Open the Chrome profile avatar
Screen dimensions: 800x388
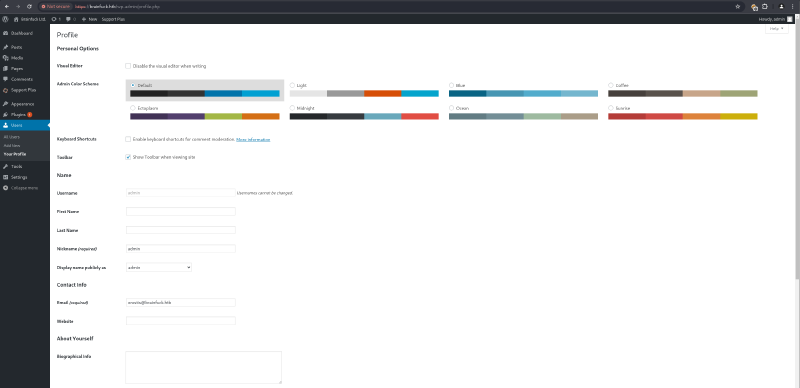pyautogui.click(x=781, y=7)
